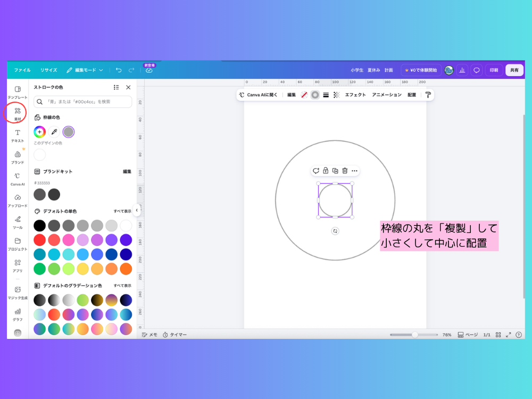Image resolution: width=532 pixels, height=399 pixels.
Task: Click 編集 in the shape toolbar
Action: pos(292,95)
